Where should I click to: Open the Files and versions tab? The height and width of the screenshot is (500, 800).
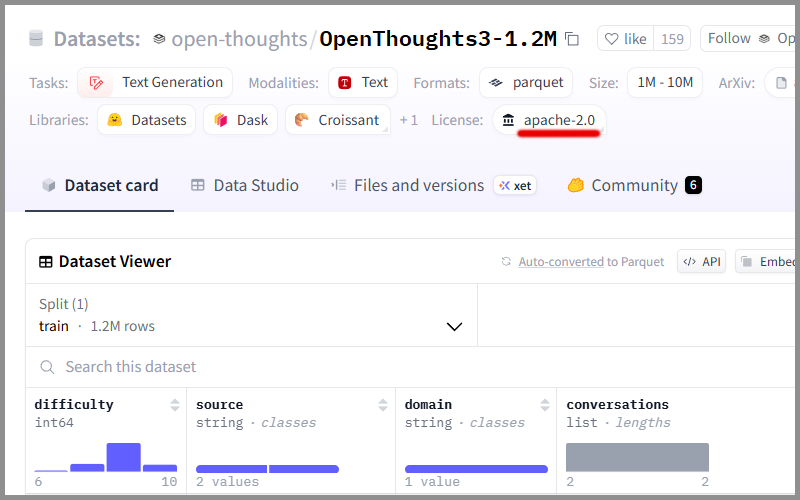[434, 186]
